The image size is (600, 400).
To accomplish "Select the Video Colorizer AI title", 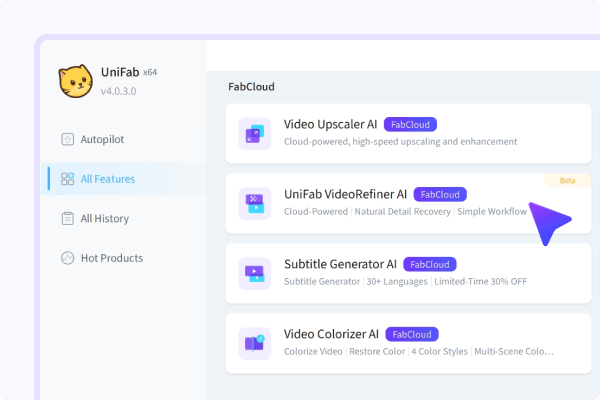I will (x=332, y=334).
